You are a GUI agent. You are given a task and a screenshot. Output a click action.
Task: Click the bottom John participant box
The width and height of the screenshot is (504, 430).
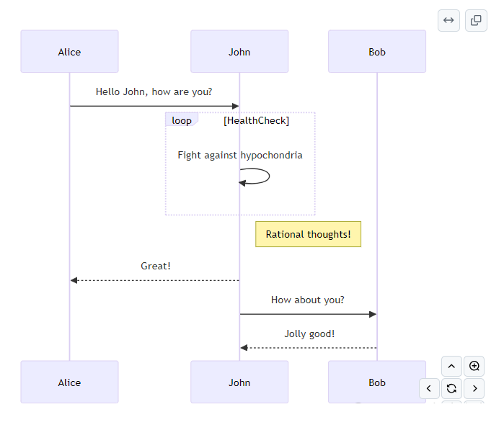point(239,382)
